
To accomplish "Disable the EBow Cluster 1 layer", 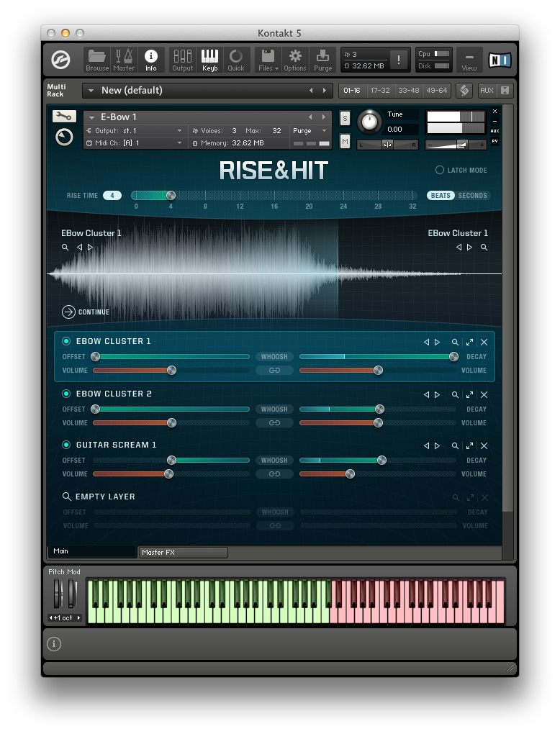I will (66, 341).
